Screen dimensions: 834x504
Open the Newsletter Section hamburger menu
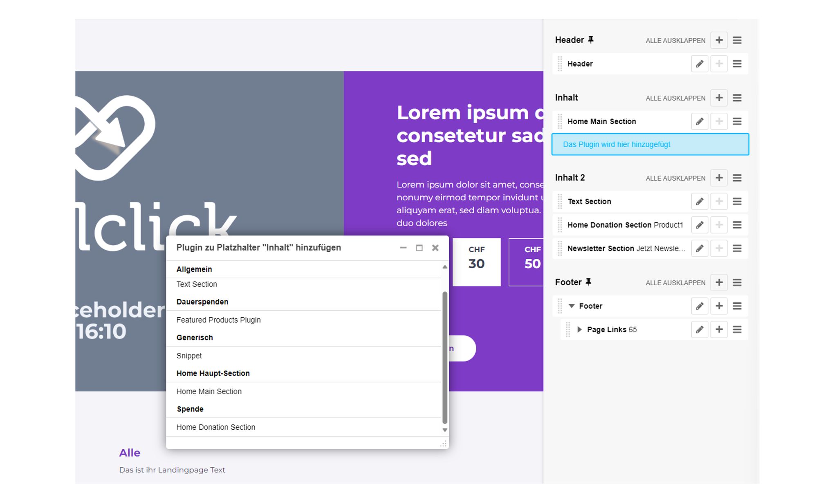coord(737,249)
